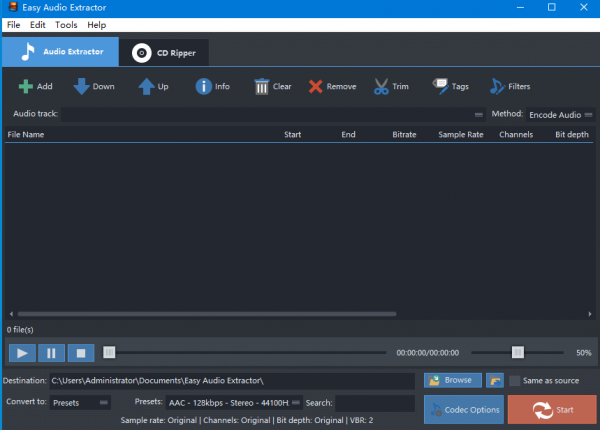The height and width of the screenshot is (430, 600).
Task: Open the Method dropdown set to Encode Audio
Action: pos(560,115)
